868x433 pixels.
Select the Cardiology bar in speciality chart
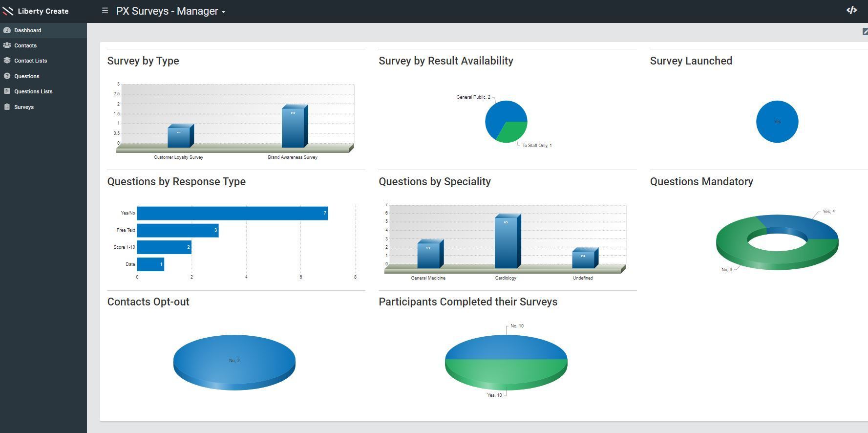506,242
